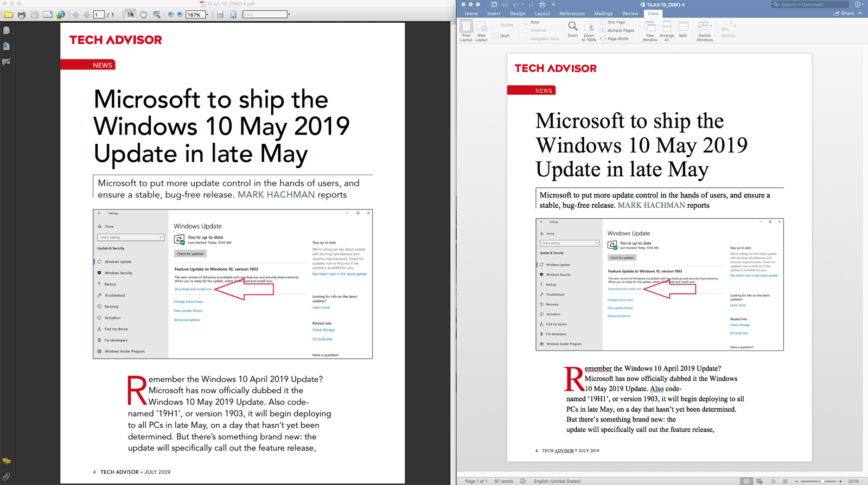Screen dimensions: 868x485
Task: Open the Switch Windows dropdown
Action: (704, 30)
